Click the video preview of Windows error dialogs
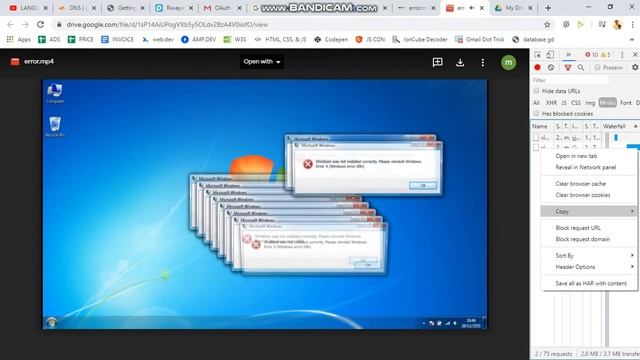640x360 pixels. point(264,204)
